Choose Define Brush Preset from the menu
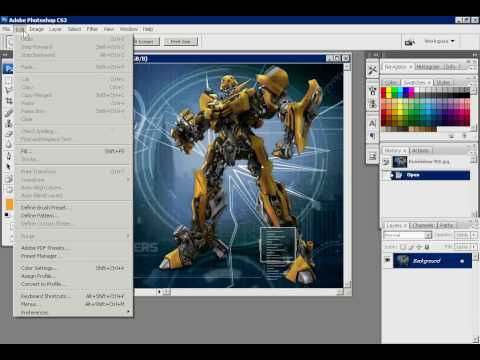The height and width of the screenshot is (360, 480). (73, 208)
